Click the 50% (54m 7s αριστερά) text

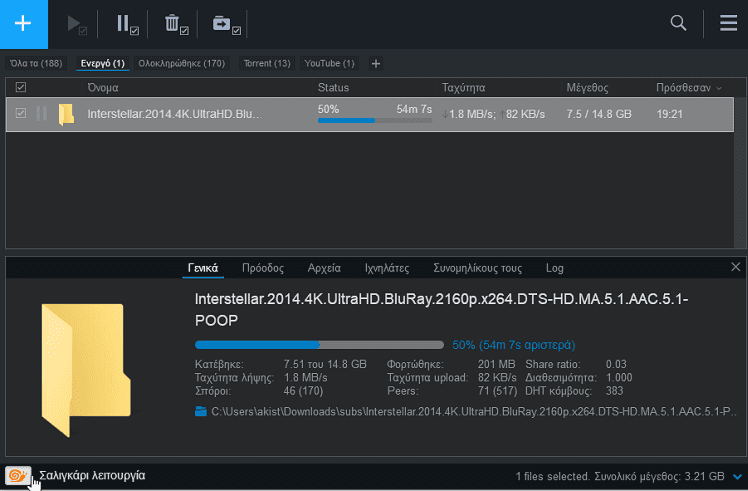point(514,345)
